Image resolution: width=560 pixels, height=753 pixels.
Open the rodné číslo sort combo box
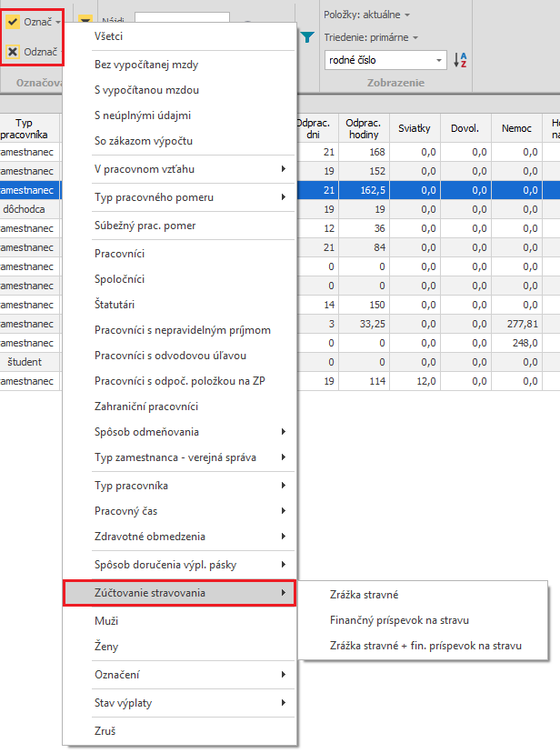point(385,61)
